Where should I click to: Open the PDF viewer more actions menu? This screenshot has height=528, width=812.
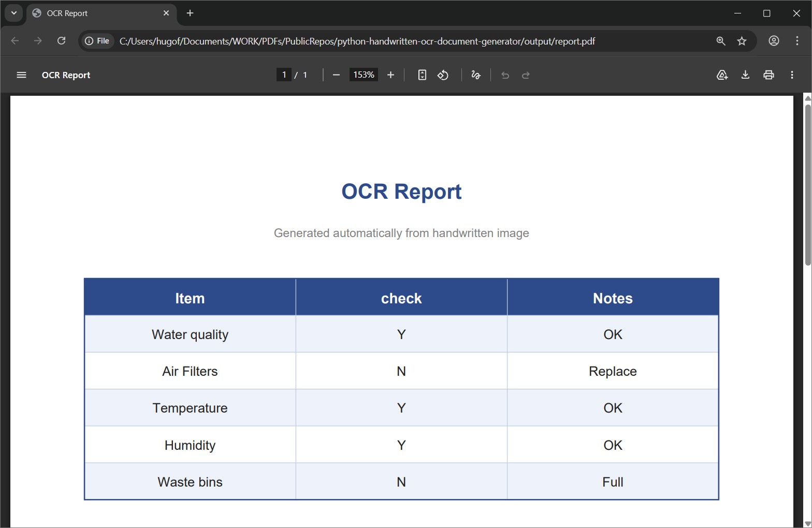point(792,75)
